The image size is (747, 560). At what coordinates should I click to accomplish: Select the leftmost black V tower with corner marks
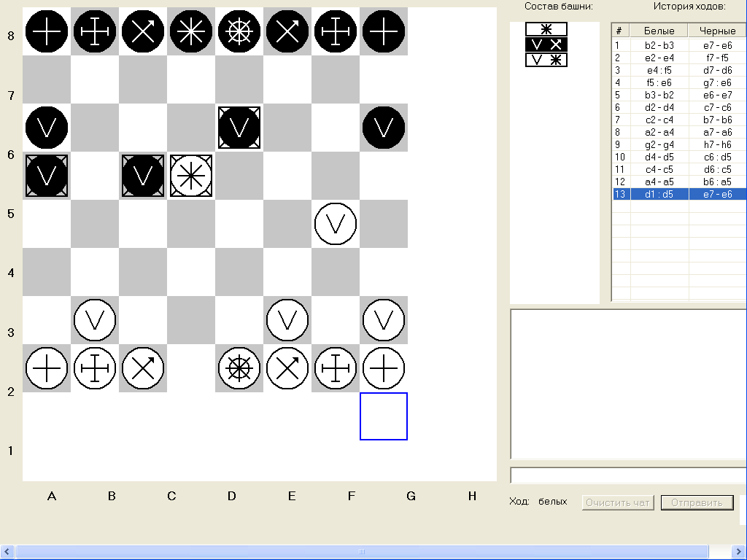(x=47, y=176)
